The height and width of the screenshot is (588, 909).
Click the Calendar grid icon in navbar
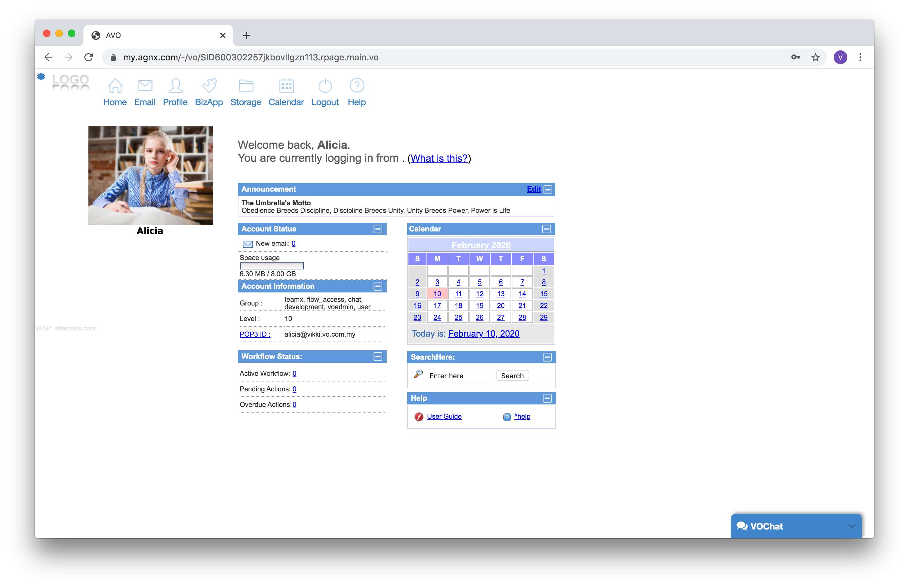(x=286, y=86)
